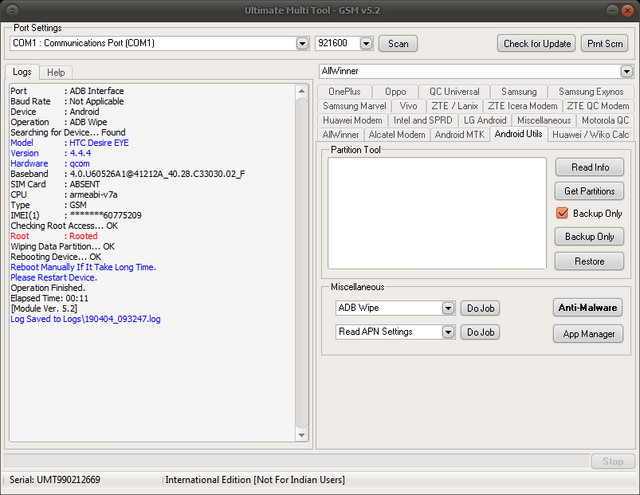This screenshot has width=640, height=495.
Task: Click the Root : Rooted log line
Action: 54,236
